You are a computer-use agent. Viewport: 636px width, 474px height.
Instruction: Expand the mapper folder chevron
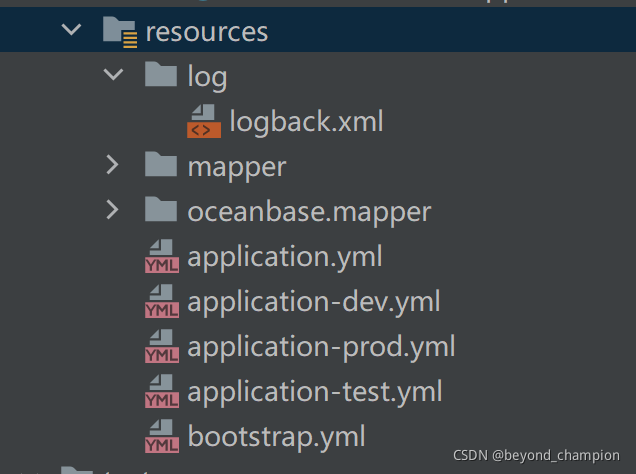pos(112,165)
